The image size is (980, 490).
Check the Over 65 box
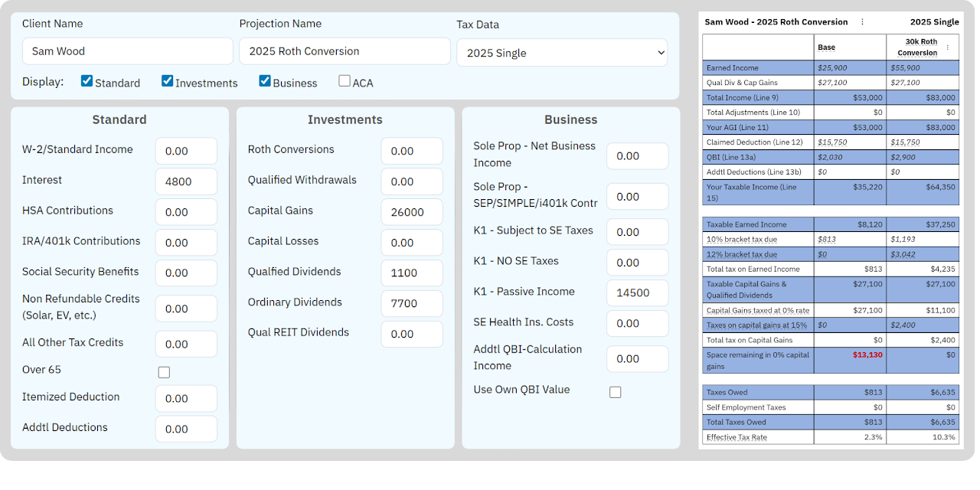point(164,372)
